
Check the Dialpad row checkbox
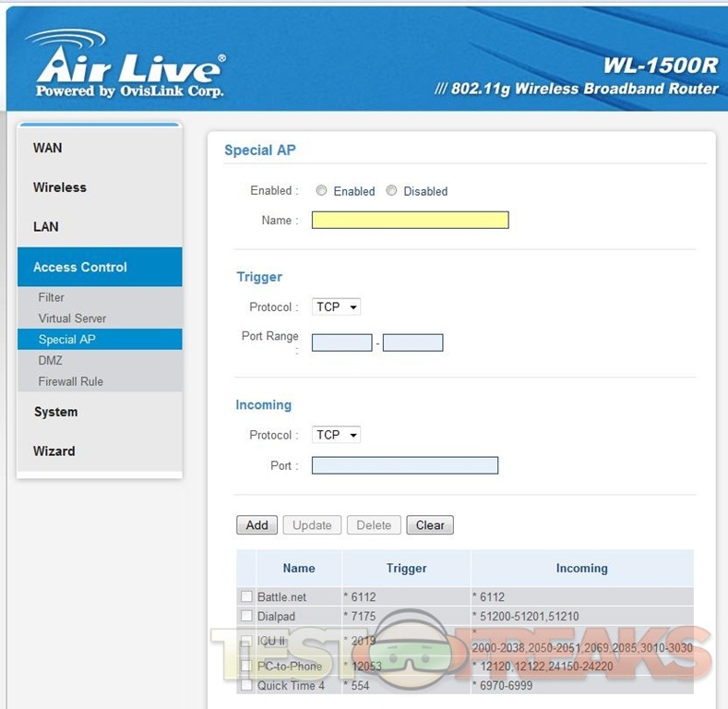pyautogui.click(x=246, y=616)
